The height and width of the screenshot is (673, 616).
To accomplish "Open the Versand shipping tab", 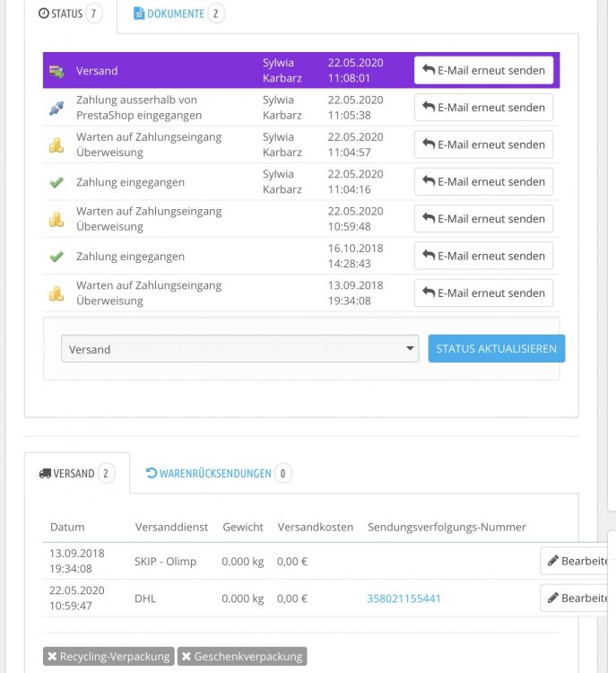I will point(77,473).
